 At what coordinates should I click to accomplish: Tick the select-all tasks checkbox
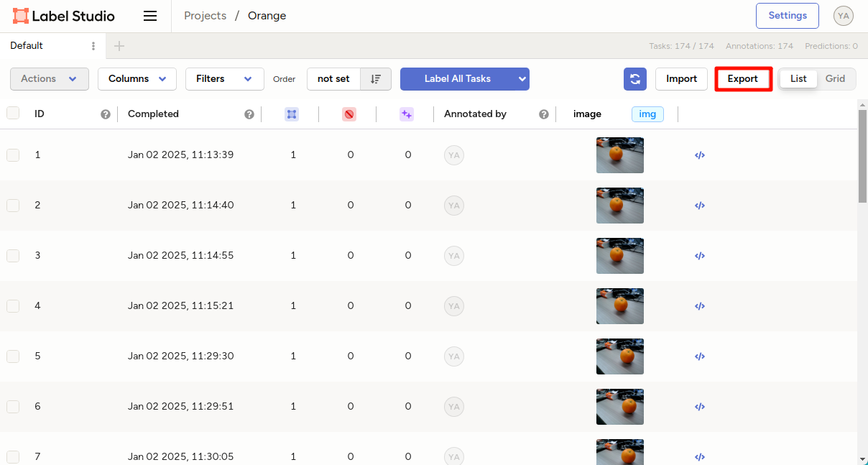point(13,113)
